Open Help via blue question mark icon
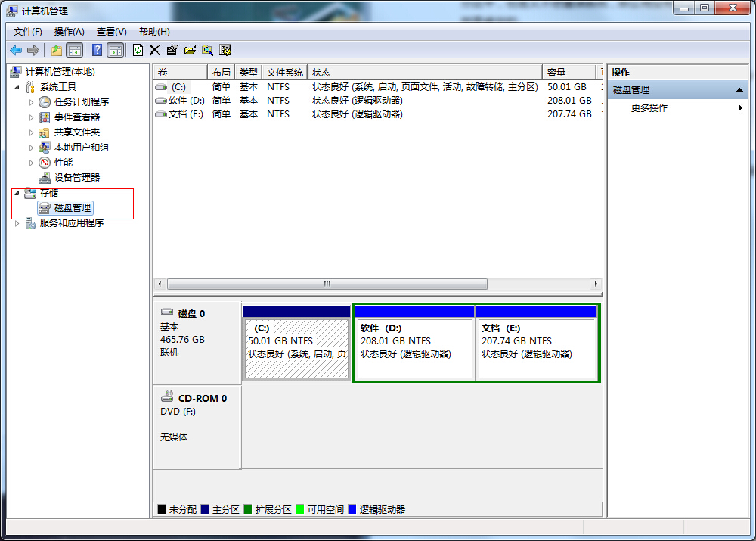The height and width of the screenshot is (541, 756). tap(97, 50)
